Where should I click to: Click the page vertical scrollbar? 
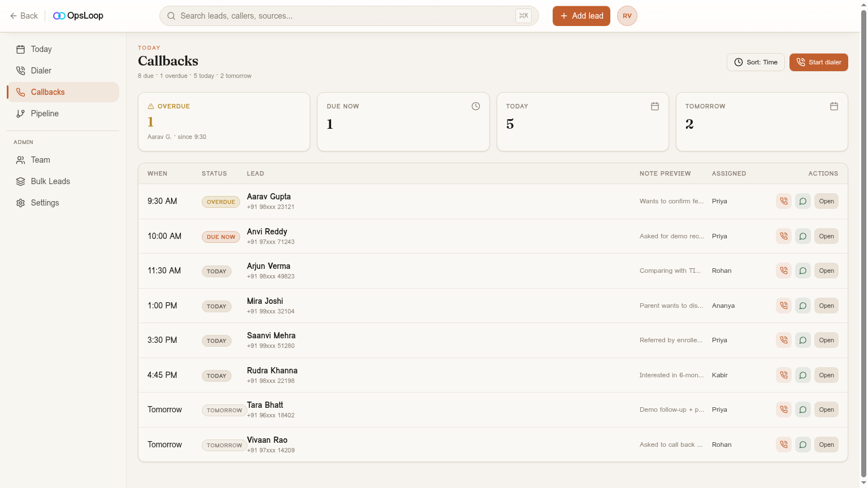pos(863,243)
